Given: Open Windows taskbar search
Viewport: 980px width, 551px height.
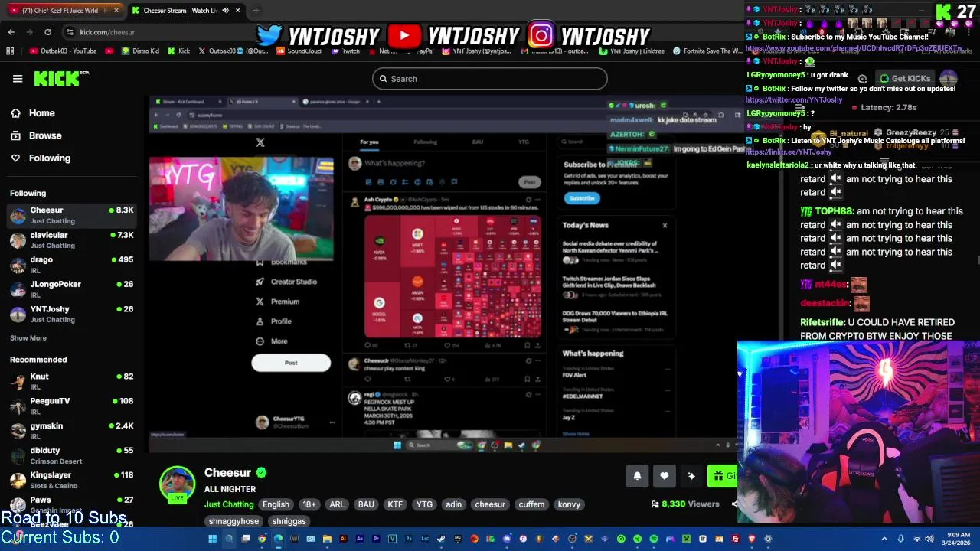Looking at the screenshot, I should [228, 539].
